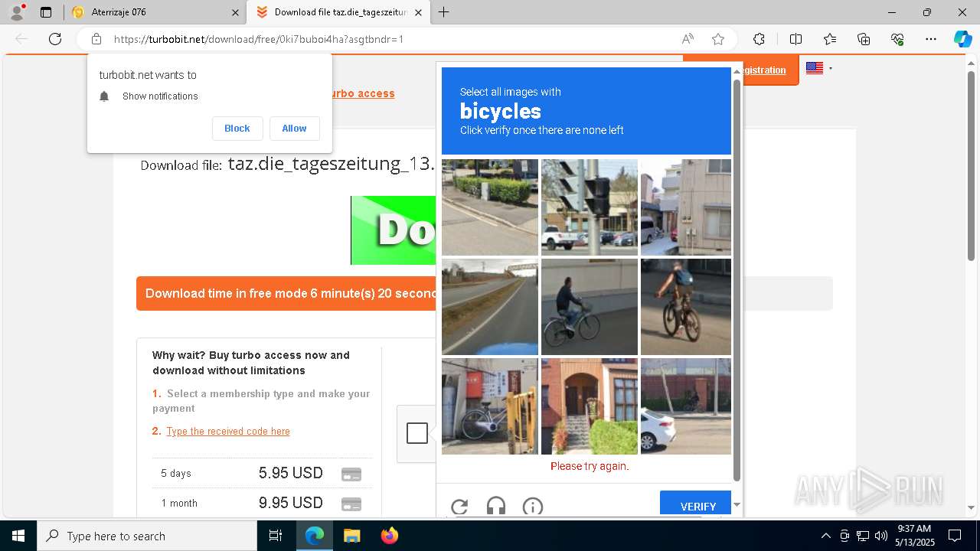
Task: Select the man riding bicycle image
Action: point(590,307)
